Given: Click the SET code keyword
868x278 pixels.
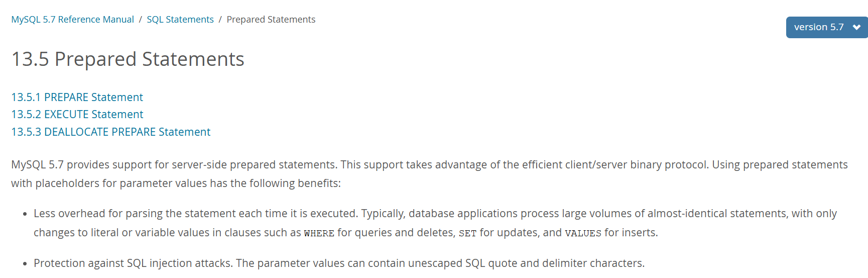Looking at the screenshot, I should tap(467, 233).
